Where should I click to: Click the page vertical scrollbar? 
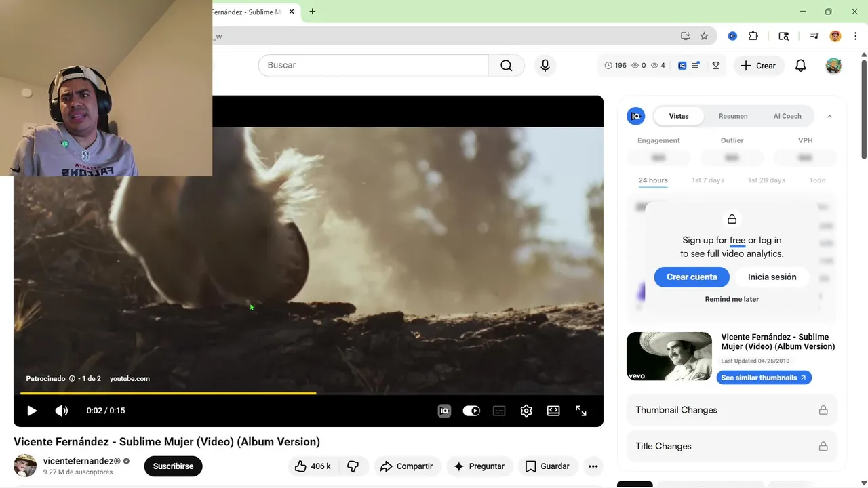[x=864, y=108]
